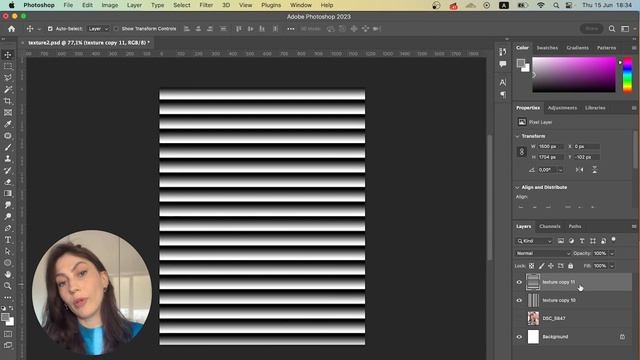Click the Search icon in options bar

(x=612, y=29)
